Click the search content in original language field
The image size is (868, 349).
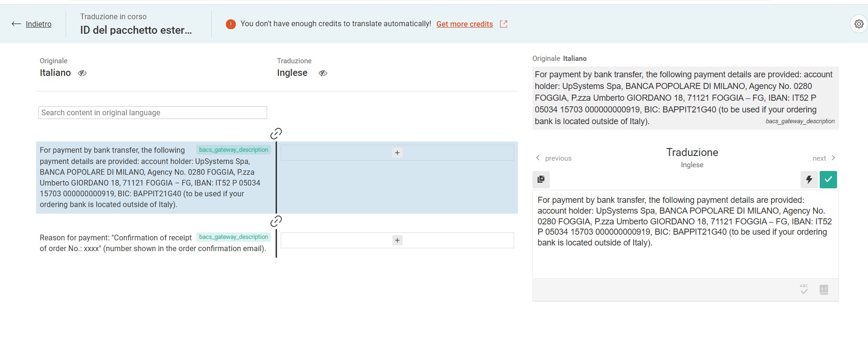point(152,112)
